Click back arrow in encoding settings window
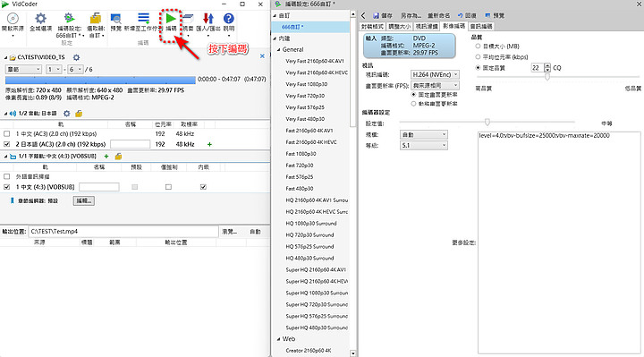644x357 pixels. 363,15
